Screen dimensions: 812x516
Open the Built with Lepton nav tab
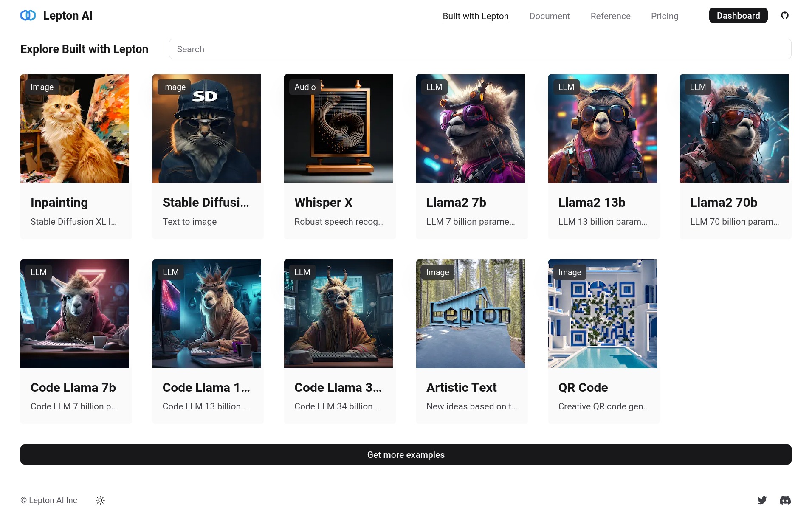(476, 16)
